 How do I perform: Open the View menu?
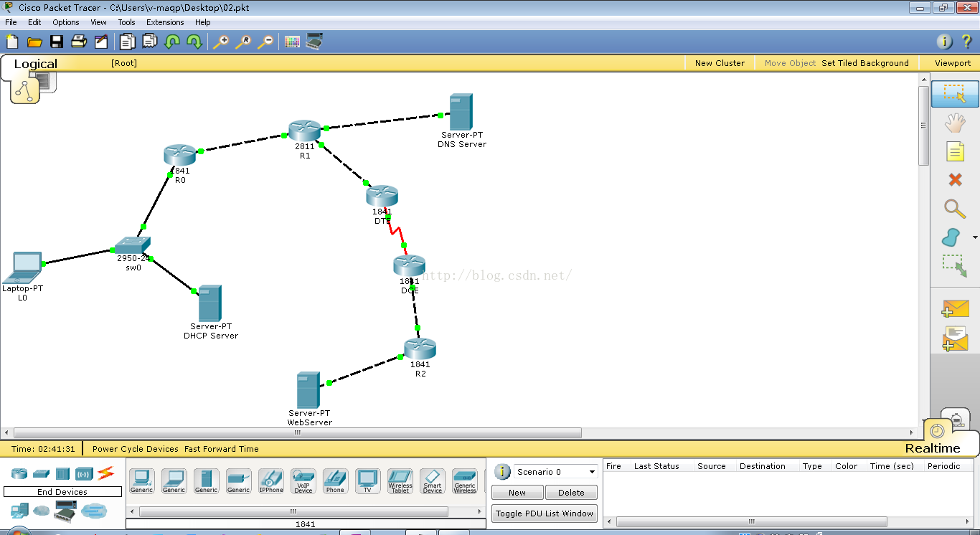click(x=98, y=22)
